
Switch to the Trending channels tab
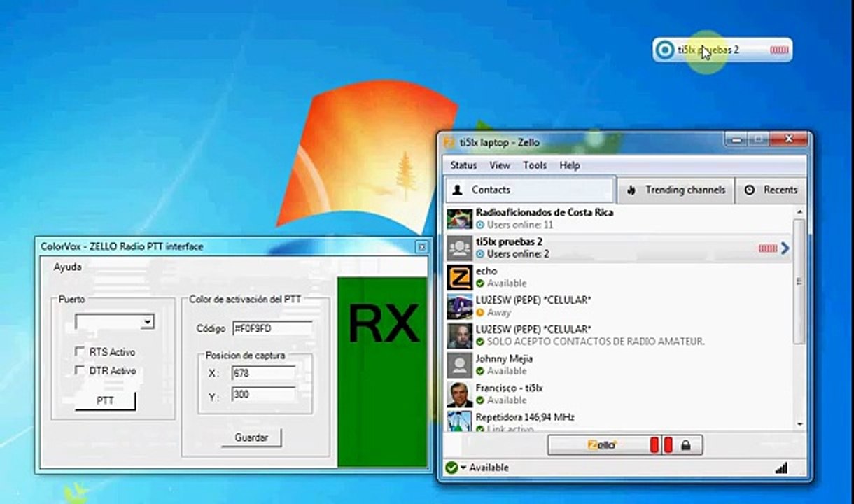(x=676, y=190)
